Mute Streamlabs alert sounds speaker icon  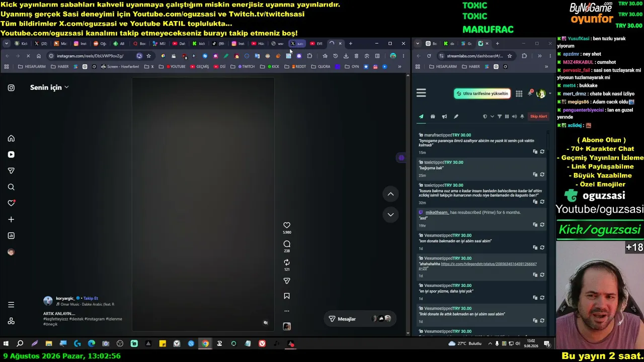tap(514, 117)
